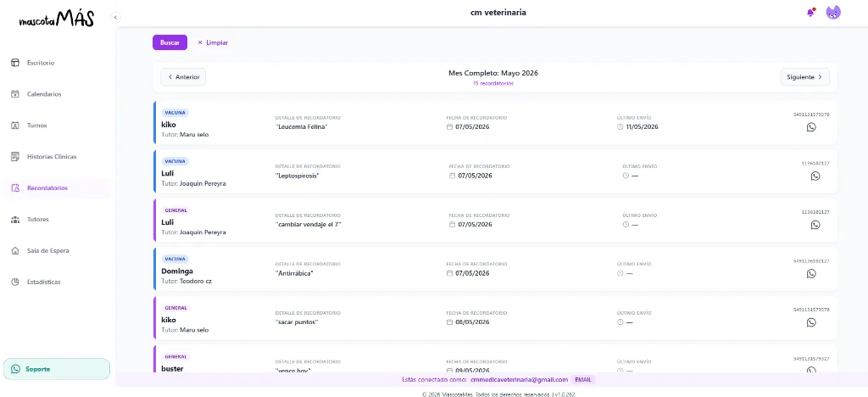Open the user avatar menu

point(833,13)
